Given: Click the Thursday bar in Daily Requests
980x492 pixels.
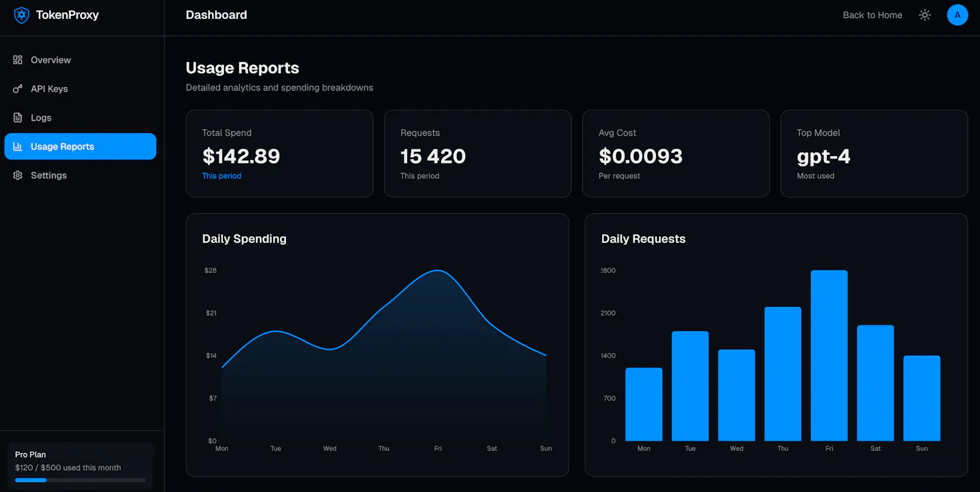Looking at the screenshot, I should [x=783, y=374].
